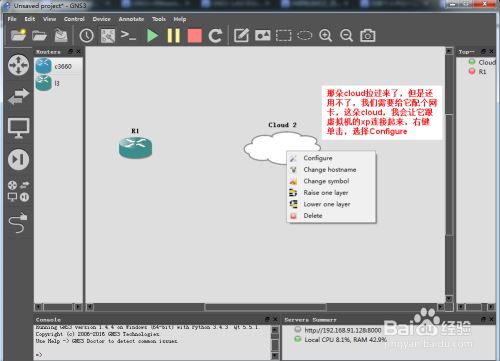500x361 pixels.
Task: Choose Change hostname from context menu
Action: point(332,170)
